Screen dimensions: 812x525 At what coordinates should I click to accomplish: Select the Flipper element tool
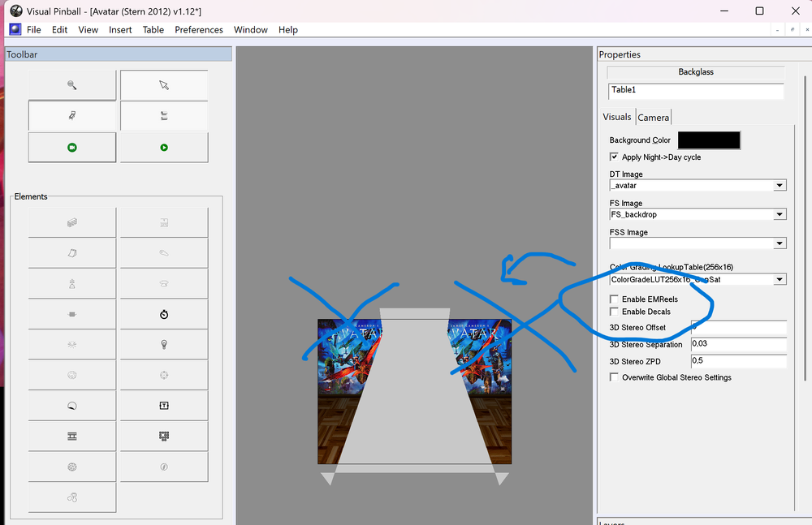coord(164,253)
